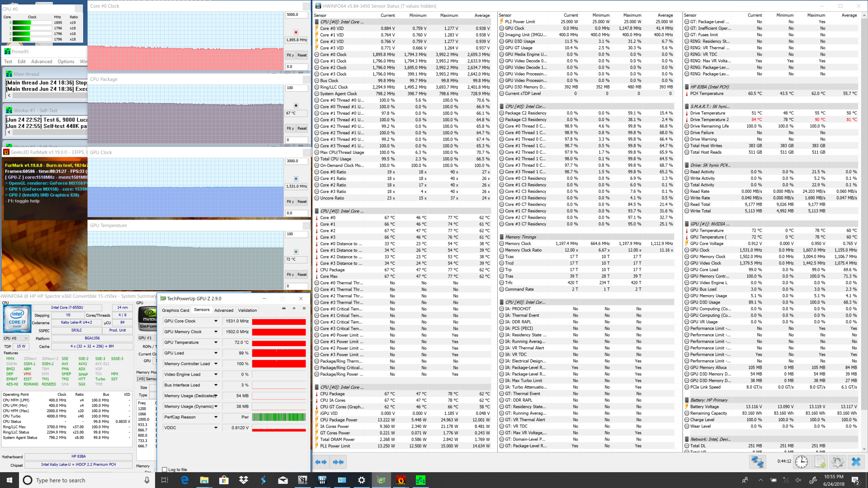Switch to GPU-Z Graphics Card tab
The image size is (868, 488).
(175, 310)
